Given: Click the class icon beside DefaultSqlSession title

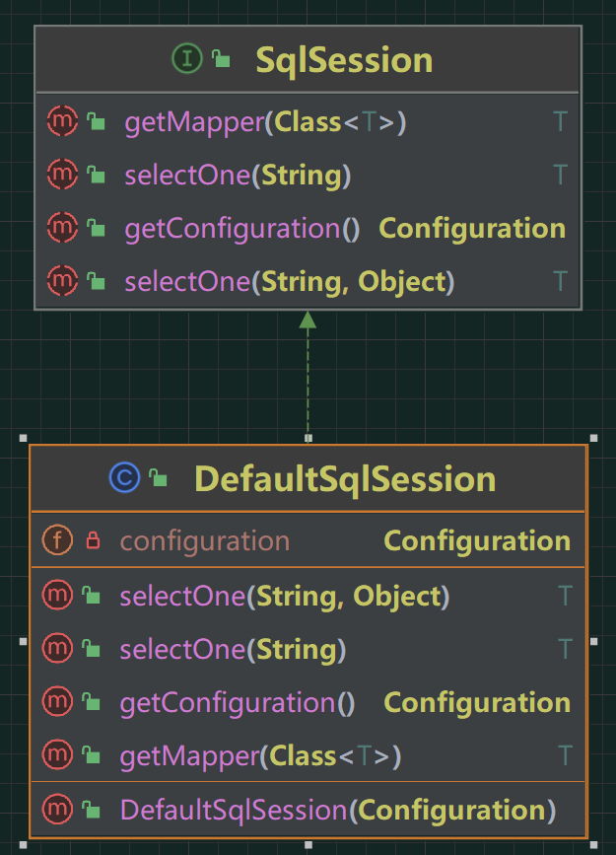Looking at the screenshot, I should pos(125,477).
